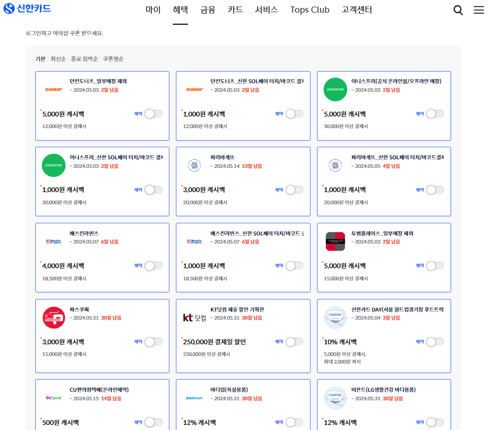The width and height of the screenshot is (504, 430).
Task: Enable 파스쿠찌 3,000원 캐시백 switch
Action: point(154,342)
